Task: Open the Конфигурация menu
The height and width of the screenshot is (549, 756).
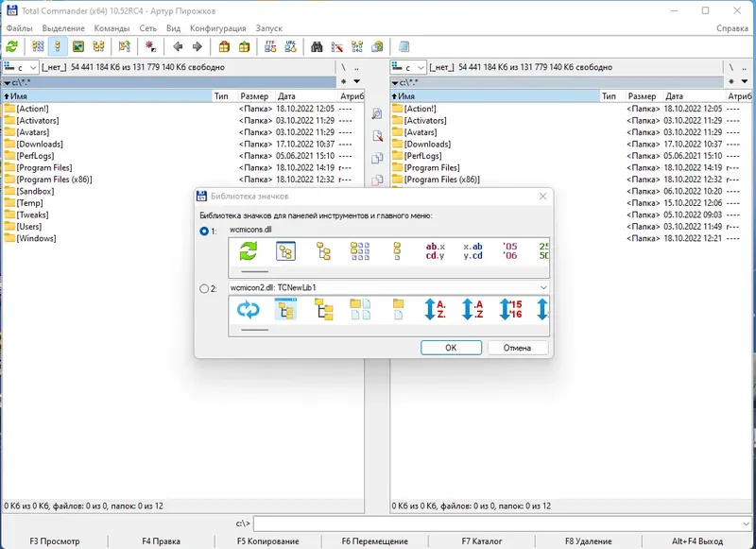Action: coord(218,28)
